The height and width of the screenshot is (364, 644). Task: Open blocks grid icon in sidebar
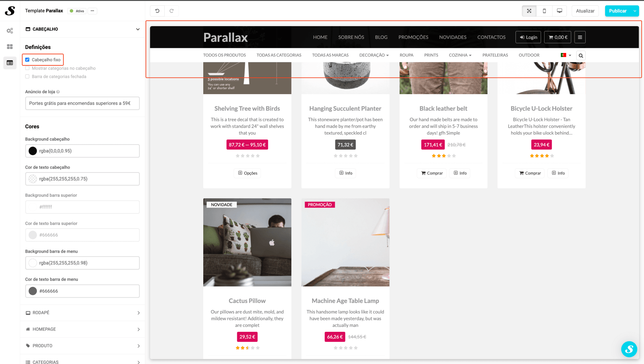(10, 47)
